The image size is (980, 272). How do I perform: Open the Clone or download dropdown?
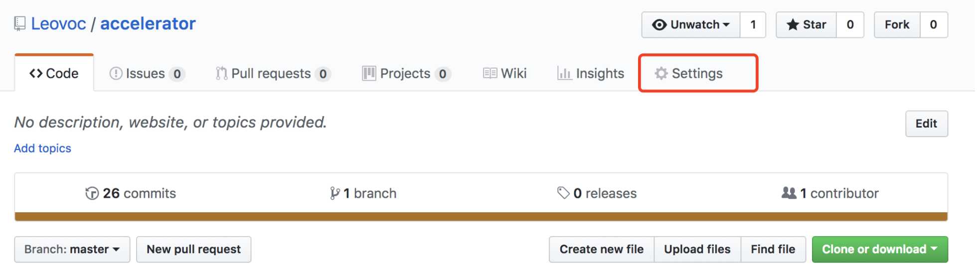point(880,249)
